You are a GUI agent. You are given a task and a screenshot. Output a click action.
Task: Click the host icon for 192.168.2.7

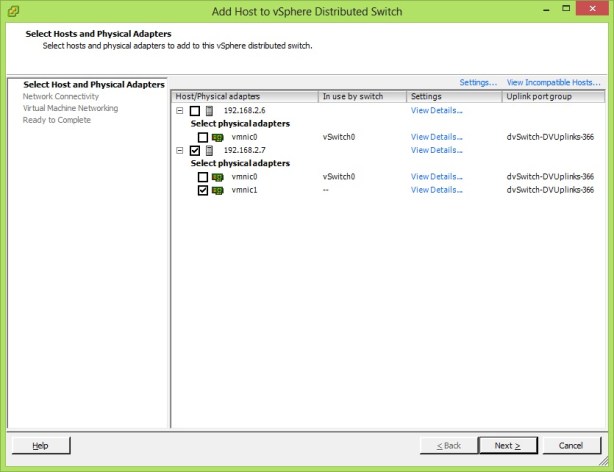(209, 151)
